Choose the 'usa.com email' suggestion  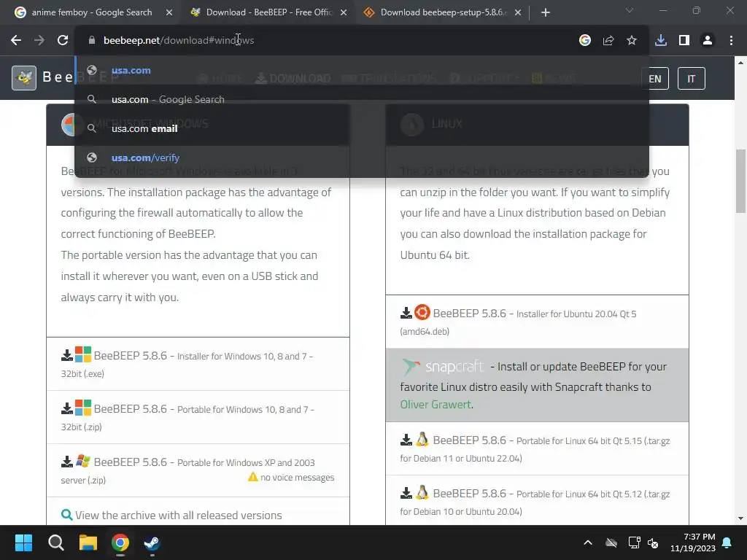click(362, 128)
